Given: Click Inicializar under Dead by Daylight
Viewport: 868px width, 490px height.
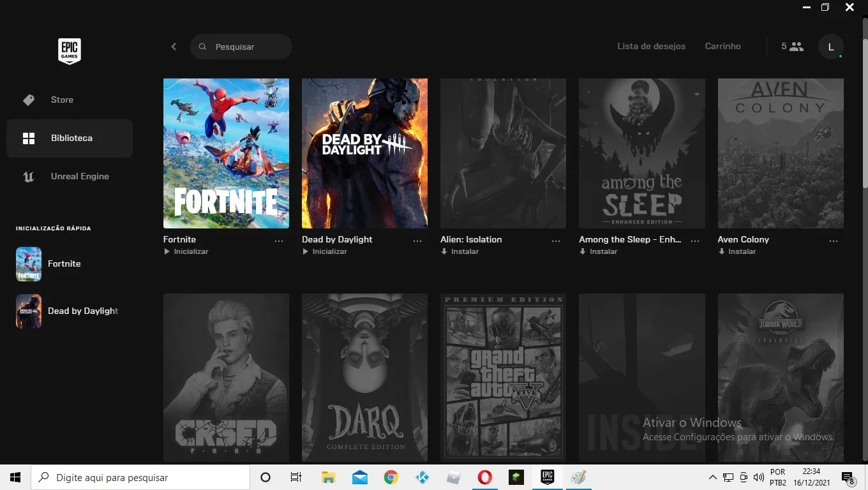Looking at the screenshot, I should (x=325, y=252).
